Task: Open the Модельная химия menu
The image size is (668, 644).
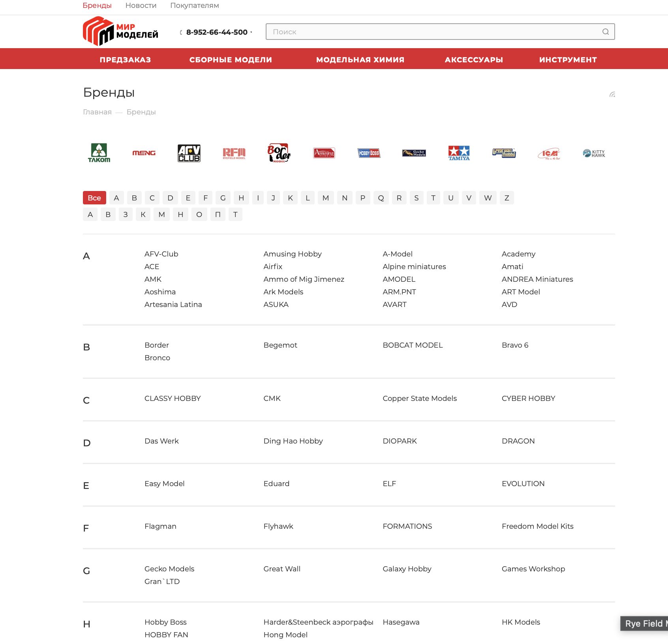Action: tap(360, 60)
